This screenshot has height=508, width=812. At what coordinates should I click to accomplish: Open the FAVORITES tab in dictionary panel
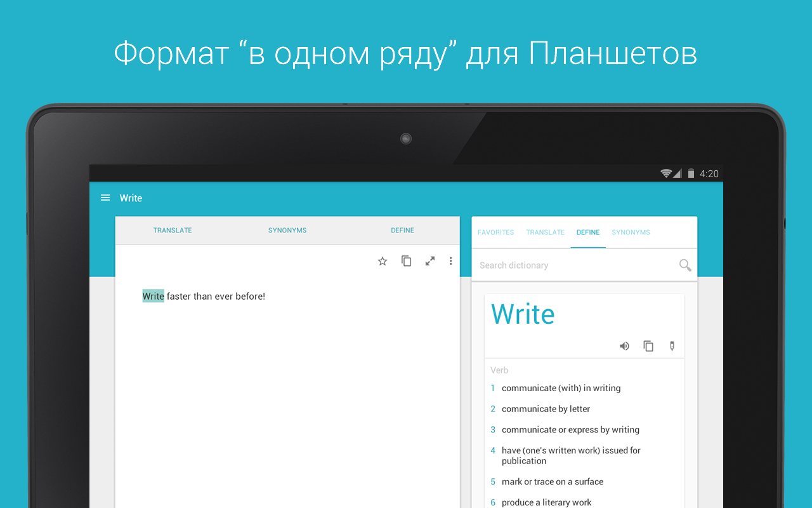495,232
